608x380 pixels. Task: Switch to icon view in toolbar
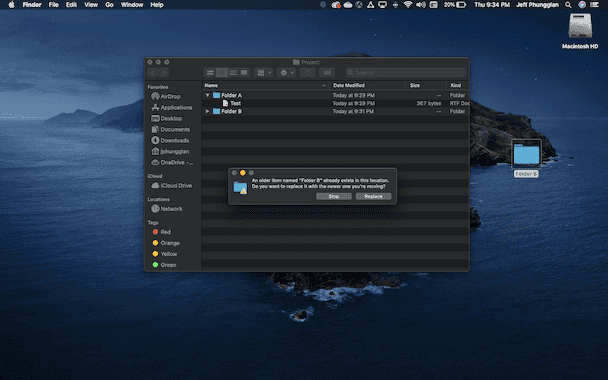210,73
